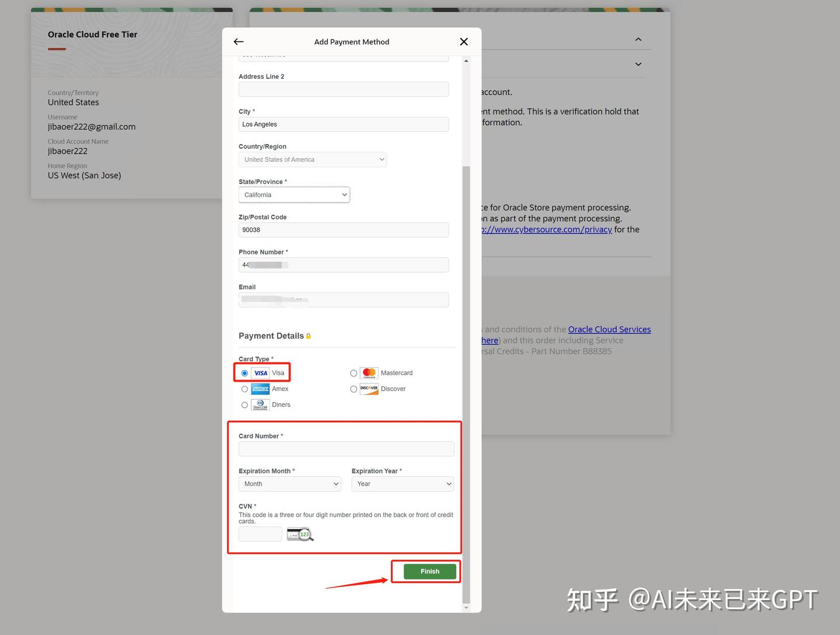Click the Card Number input field
This screenshot has height=635, width=840.
point(346,449)
